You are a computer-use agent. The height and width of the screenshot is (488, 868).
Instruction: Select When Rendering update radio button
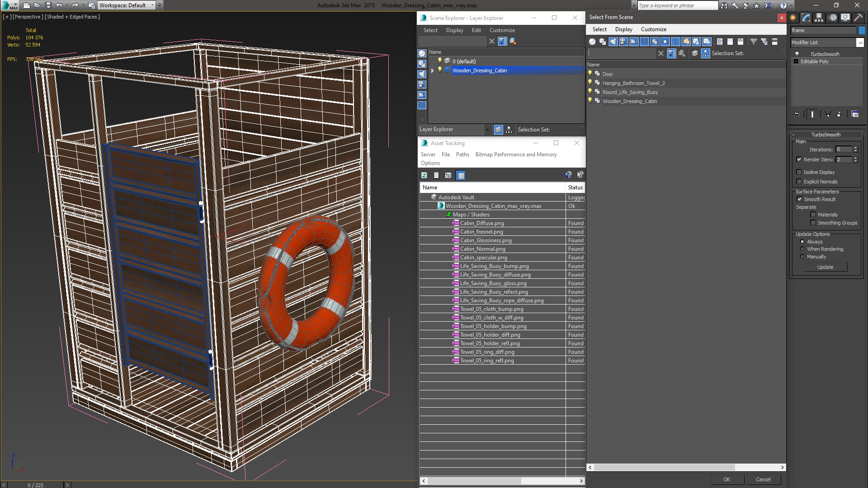(x=802, y=249)
